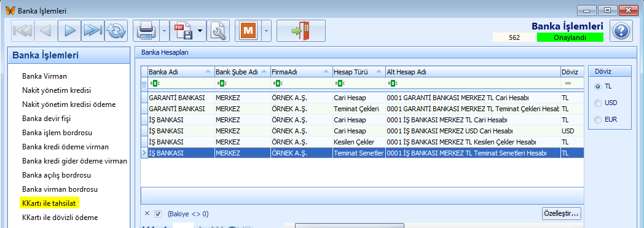The image size is (644, 228).
Task: Click the PDF save icon
Action: (x=184, y=31)
